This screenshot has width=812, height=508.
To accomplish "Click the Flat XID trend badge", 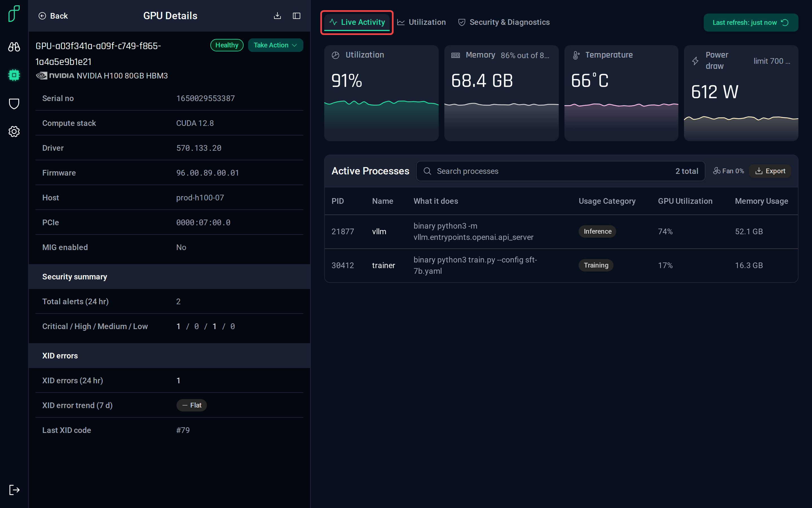I will pyautogui.click(x=192, y=405).
